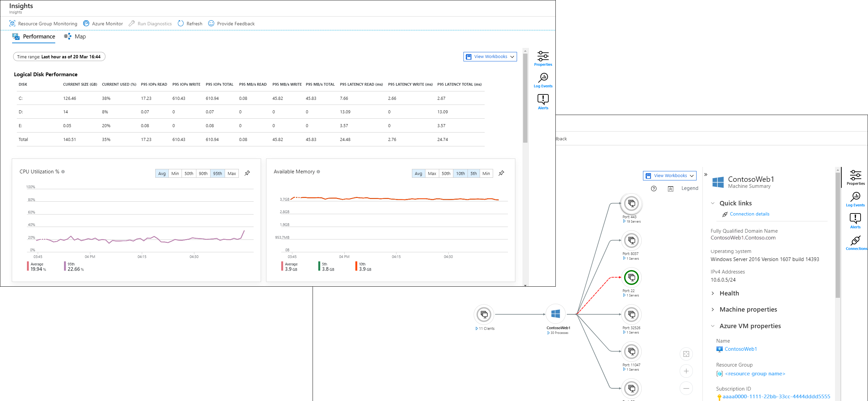Click the Performance pane vertical scrollbar
The width and height of the screenshot is (868, 401).
[x=525, y=98]
